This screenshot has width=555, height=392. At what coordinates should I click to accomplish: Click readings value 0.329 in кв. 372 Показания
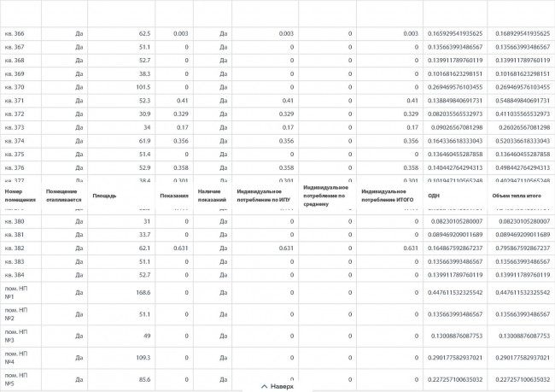181,114
